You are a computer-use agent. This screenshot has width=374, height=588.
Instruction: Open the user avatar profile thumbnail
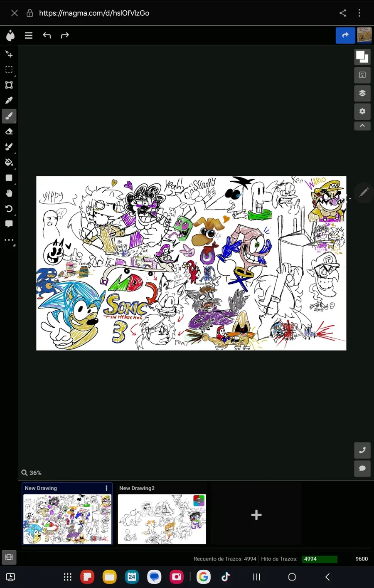[x=364, y=35]
